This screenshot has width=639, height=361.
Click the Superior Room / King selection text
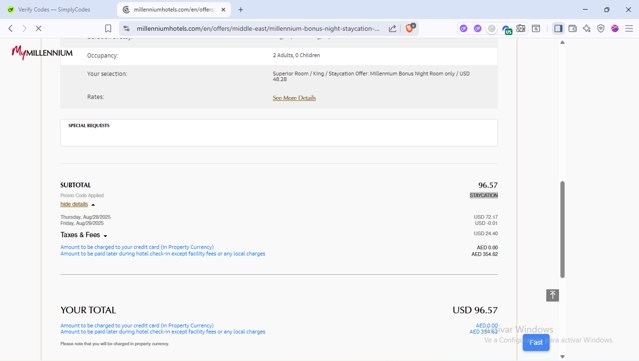coord(371,76)
